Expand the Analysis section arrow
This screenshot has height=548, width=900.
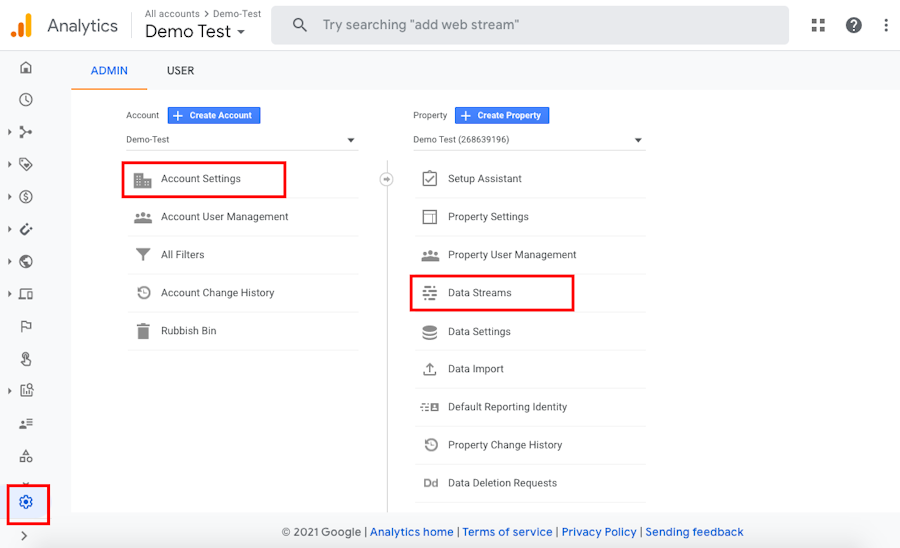10,391
